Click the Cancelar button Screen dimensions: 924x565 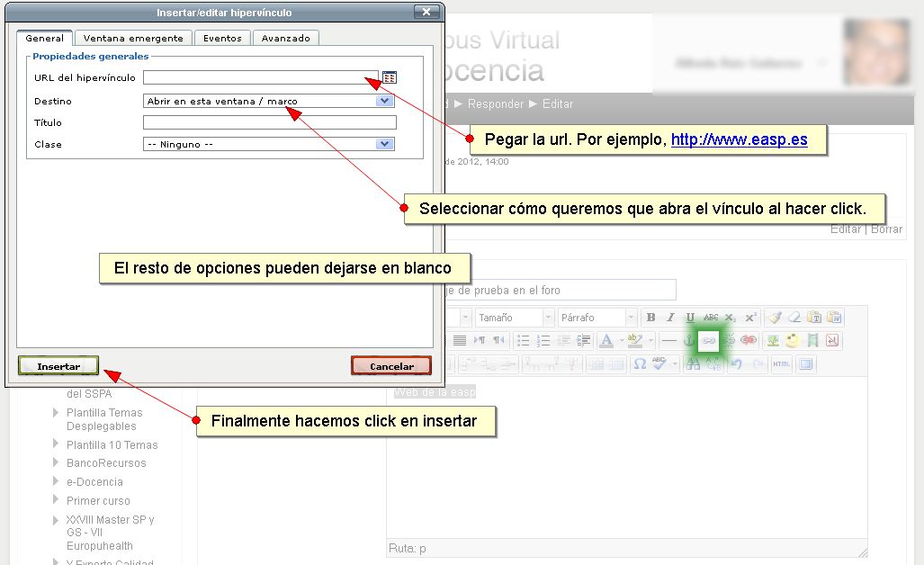click(x=391, y=366)
